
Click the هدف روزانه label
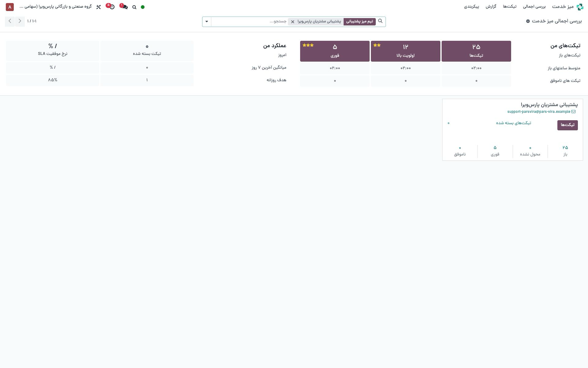(277, 80)
